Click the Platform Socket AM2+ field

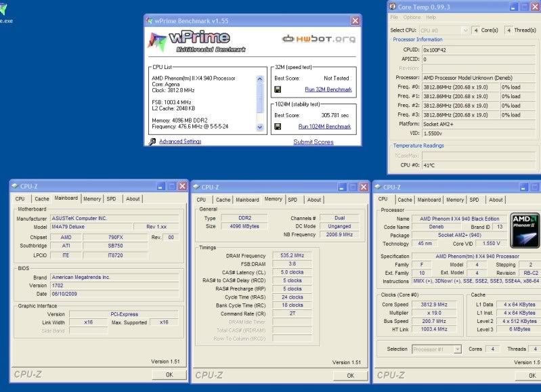click(479, 124)
